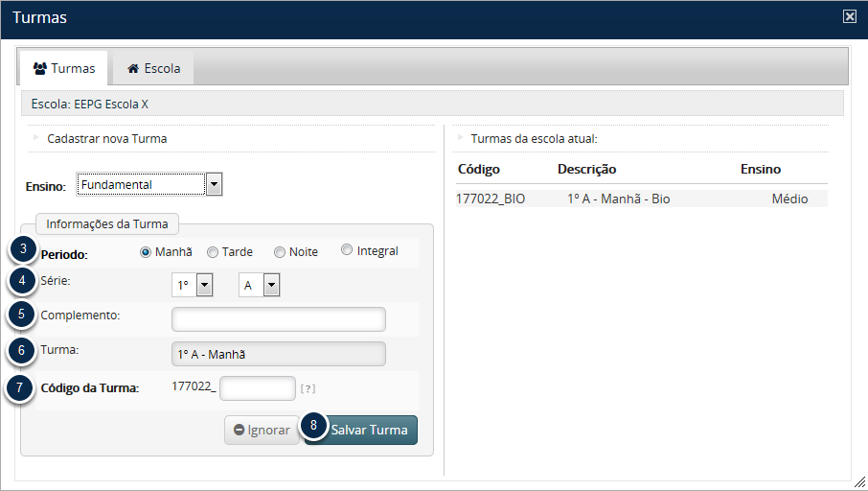Switch to the Turmas tab
Image resolution: width=868 pixels, height=491 pixels.
[64, 69]
